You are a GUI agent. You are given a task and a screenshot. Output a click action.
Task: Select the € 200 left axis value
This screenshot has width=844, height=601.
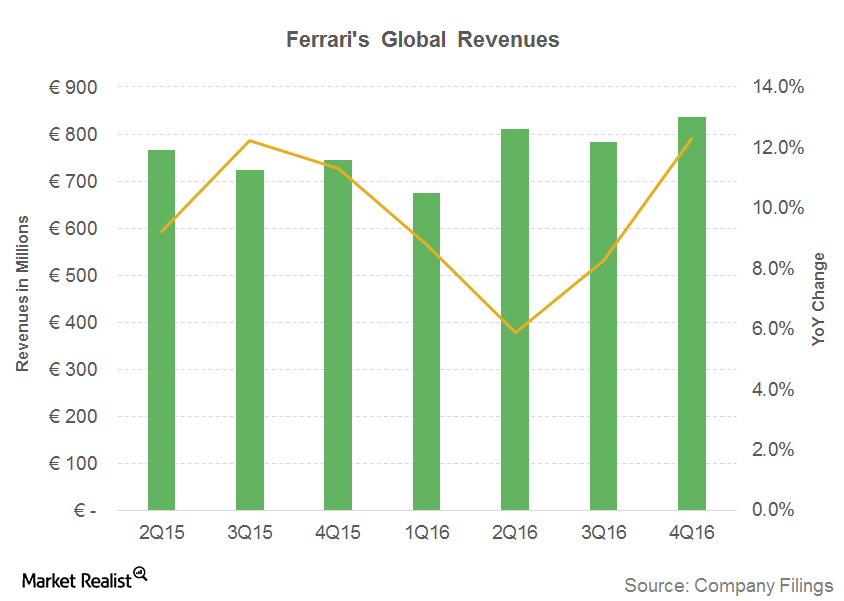click(73, 416)
